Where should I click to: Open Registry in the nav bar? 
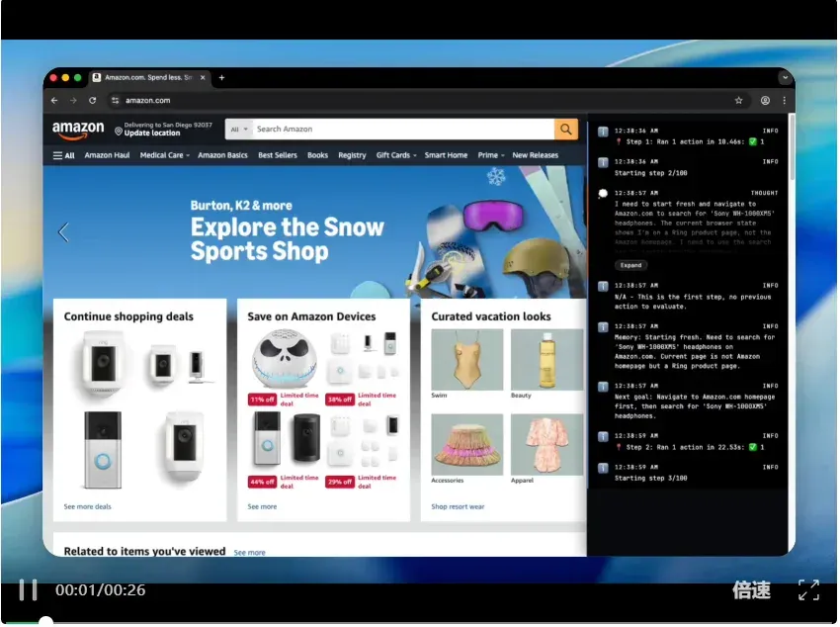(x=352, y=155)
